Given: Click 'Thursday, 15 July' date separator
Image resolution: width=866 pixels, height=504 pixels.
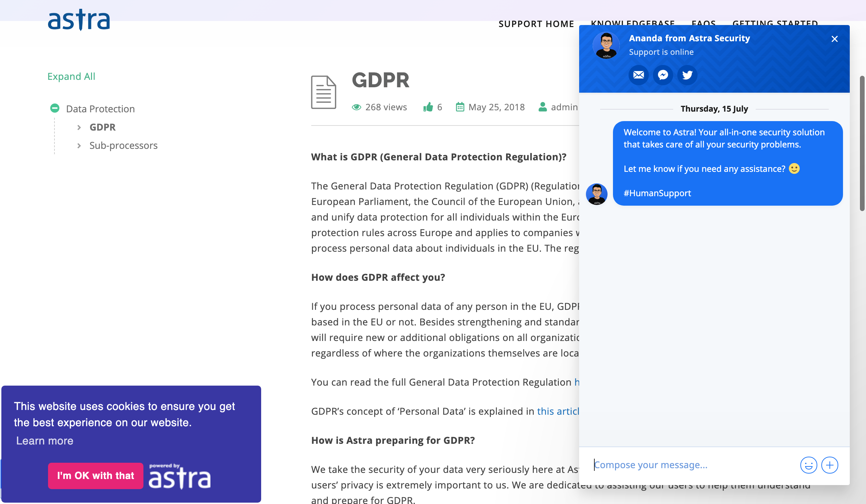Looking at the screenshot, I should 714,109.
